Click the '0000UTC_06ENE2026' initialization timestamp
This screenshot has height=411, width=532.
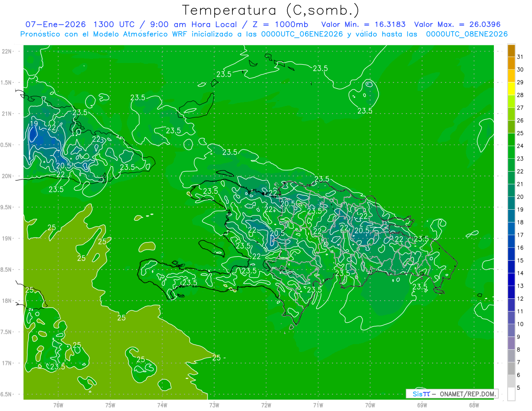pos(302,34)
